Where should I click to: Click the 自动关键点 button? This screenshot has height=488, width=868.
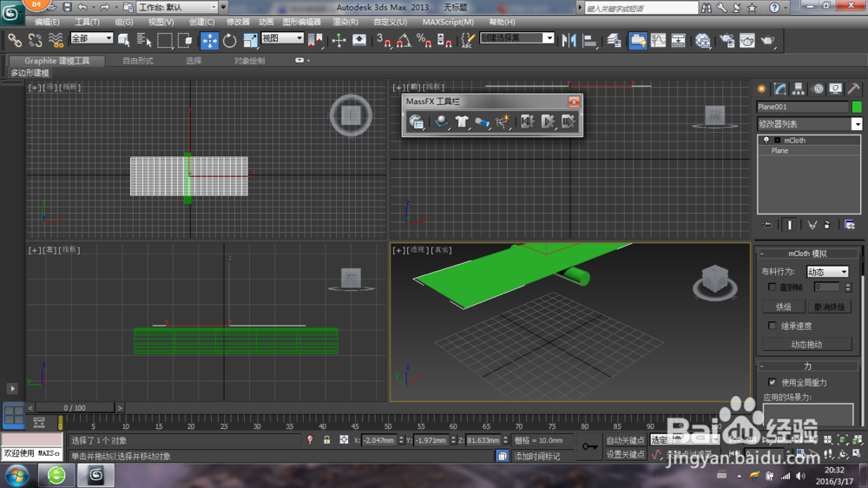[625, 440]
